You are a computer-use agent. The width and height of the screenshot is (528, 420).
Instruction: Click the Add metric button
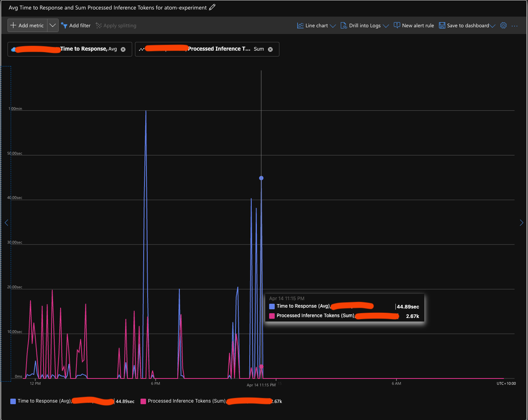[27, 25]
